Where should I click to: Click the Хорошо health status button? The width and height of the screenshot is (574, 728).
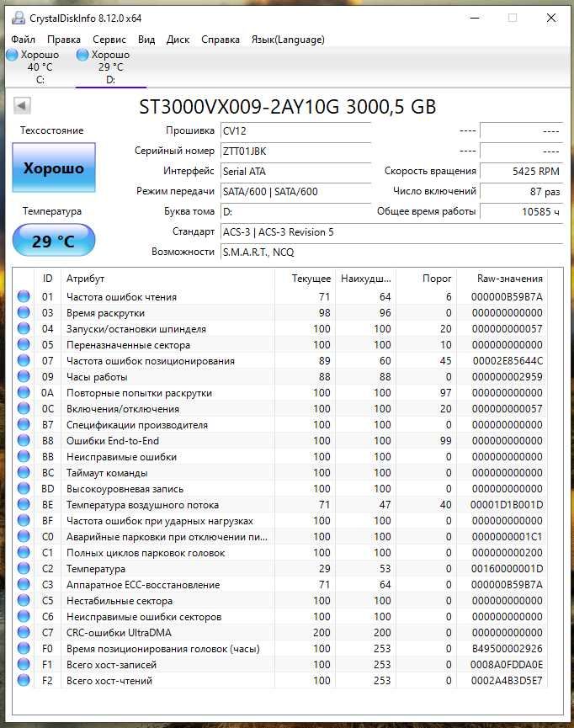coord(54,167)
